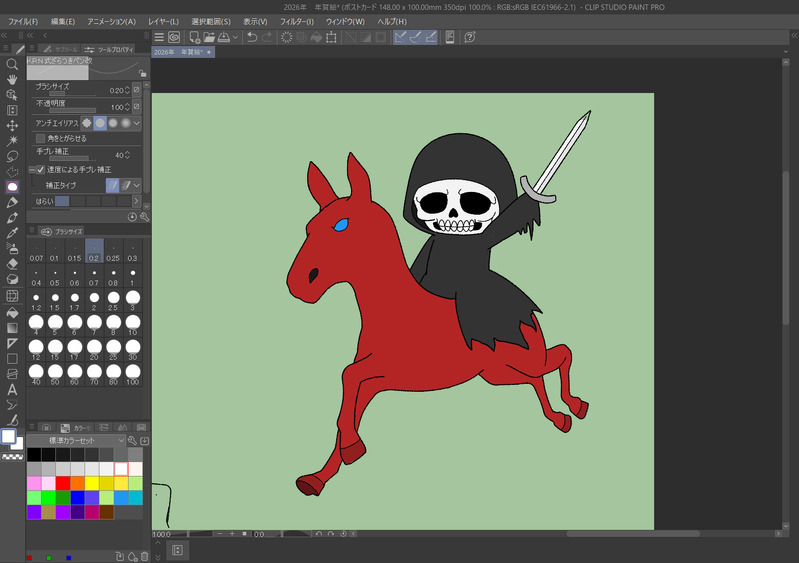
Task: Click the New document icon
Action: click(193, 38)
